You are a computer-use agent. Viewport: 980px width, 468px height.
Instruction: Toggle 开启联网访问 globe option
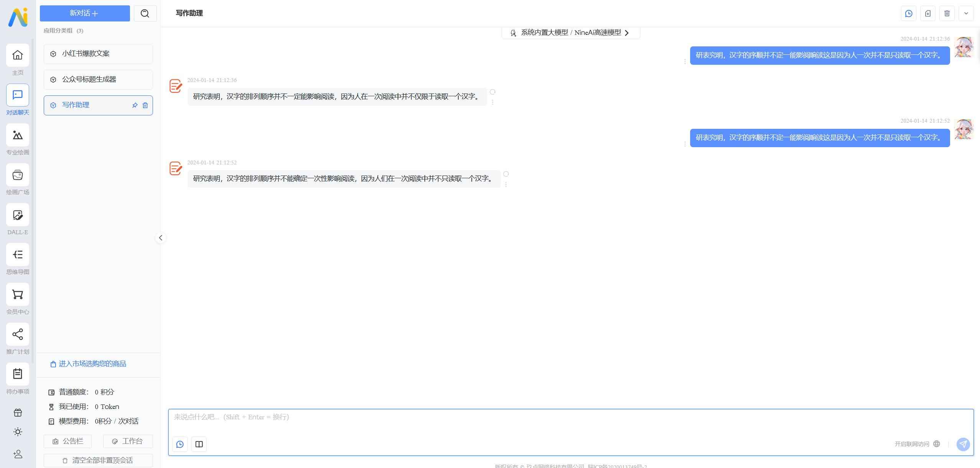pyautogui.click(x=936, y=444)
